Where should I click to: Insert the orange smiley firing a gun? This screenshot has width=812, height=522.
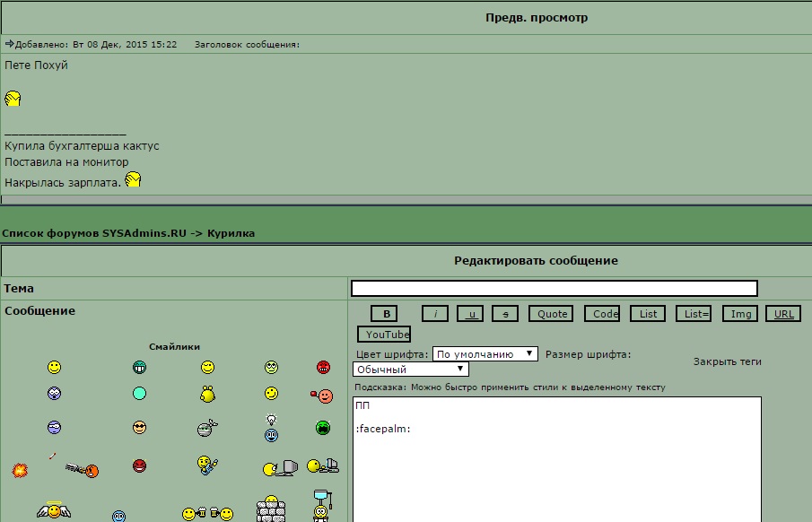(x=82, y=470)
